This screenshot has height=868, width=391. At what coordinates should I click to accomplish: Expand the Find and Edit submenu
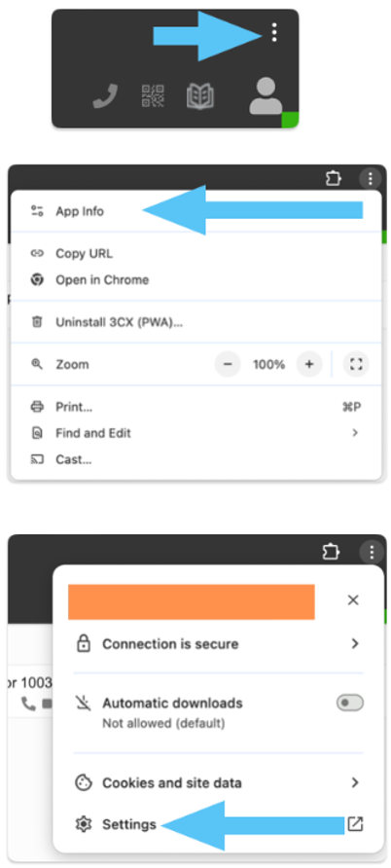pos(195,433)
